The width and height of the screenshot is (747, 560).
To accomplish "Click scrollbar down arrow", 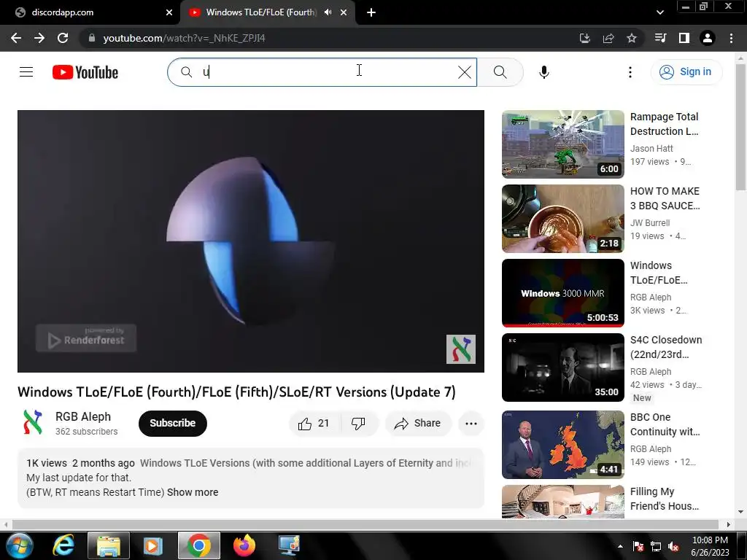I will point(740,512).
